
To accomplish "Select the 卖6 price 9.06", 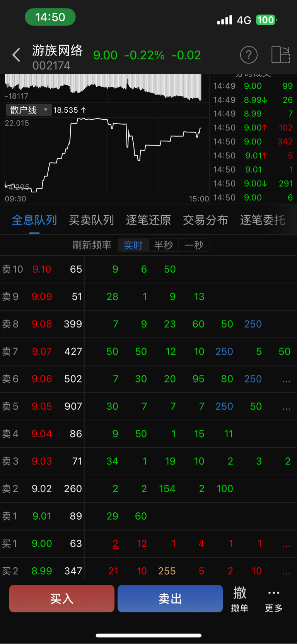I will point(42,379).
